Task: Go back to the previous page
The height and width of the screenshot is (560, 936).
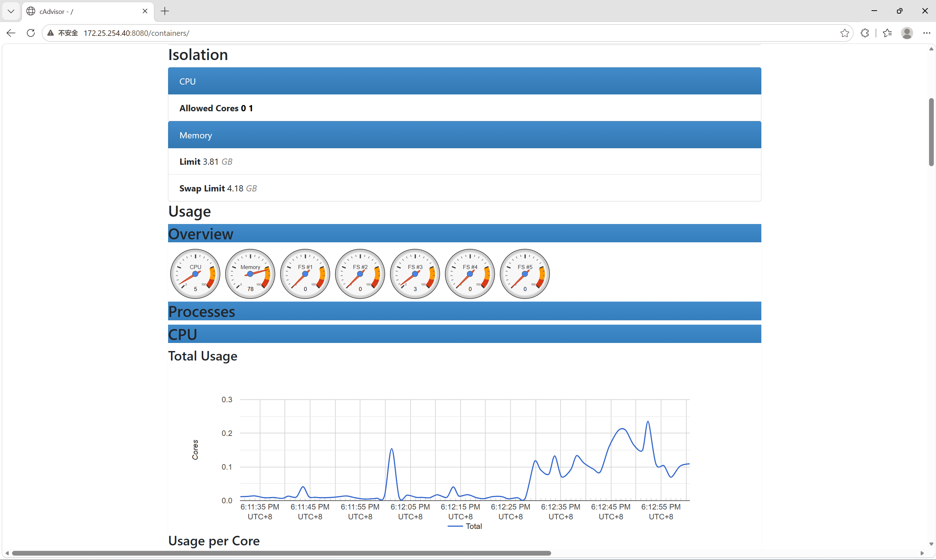Action: pyautogui.click(x=11, y=33)
